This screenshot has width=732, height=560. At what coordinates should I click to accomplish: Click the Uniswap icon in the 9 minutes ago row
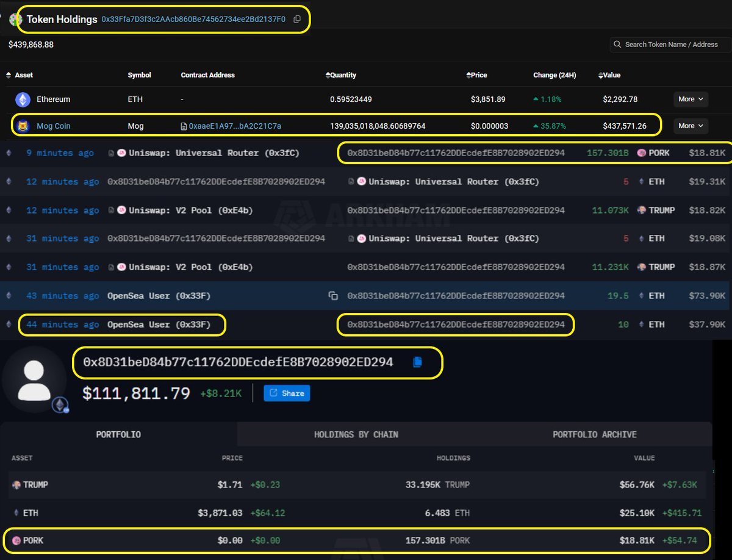(121, 153)
